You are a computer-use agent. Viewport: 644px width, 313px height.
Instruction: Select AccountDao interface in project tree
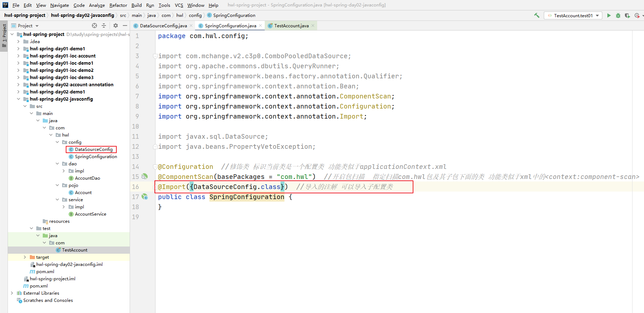[x=87, y=178]
